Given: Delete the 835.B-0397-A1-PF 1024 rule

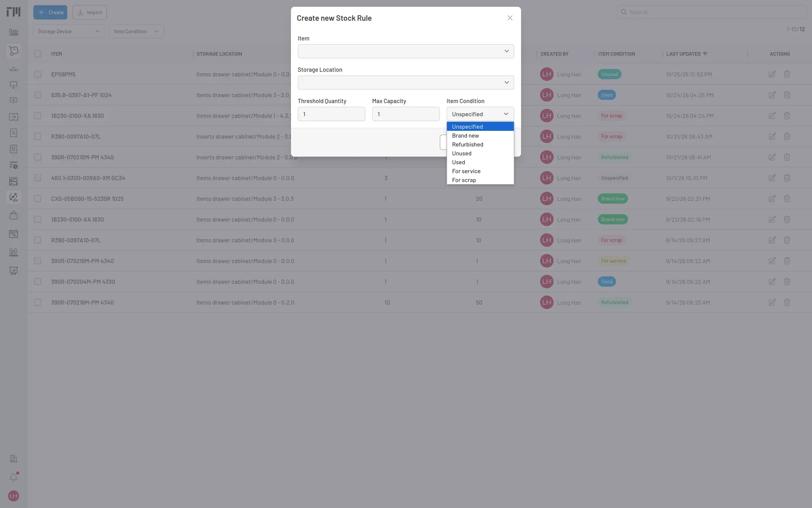Looking at the screenshot, I should pyautogui.click(x=787, y=95).
